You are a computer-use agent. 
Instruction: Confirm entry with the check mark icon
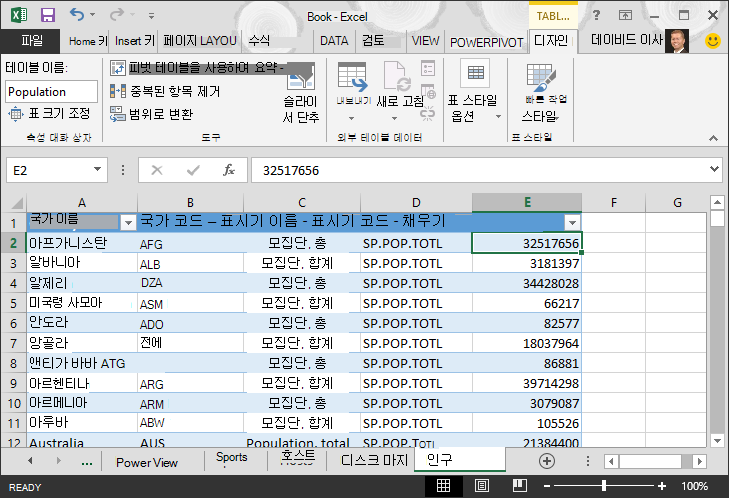192,170
